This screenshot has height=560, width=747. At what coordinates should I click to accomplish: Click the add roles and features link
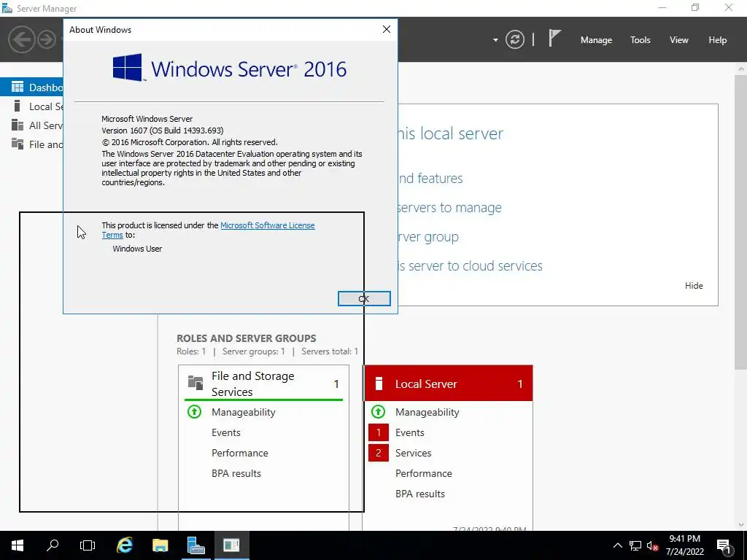pyautogui.click(x=430, y=178)
